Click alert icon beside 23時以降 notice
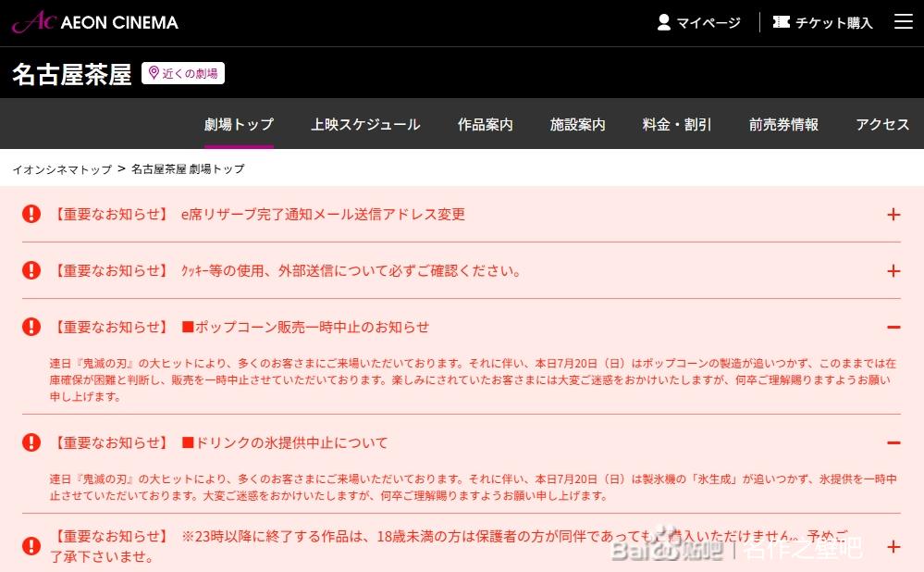The width and height of the screenshot is (924, 572). tap(31, 546)
